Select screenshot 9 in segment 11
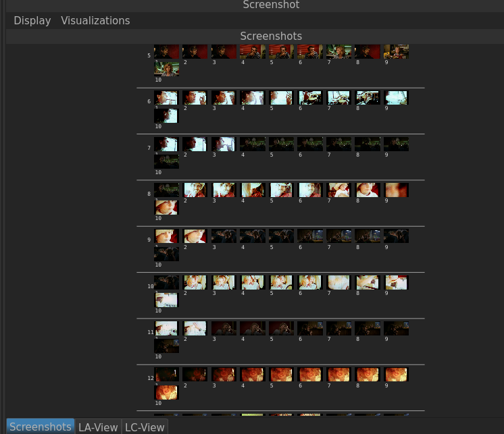The width and height of the screenshot is (504, 434). coord(397,329)
